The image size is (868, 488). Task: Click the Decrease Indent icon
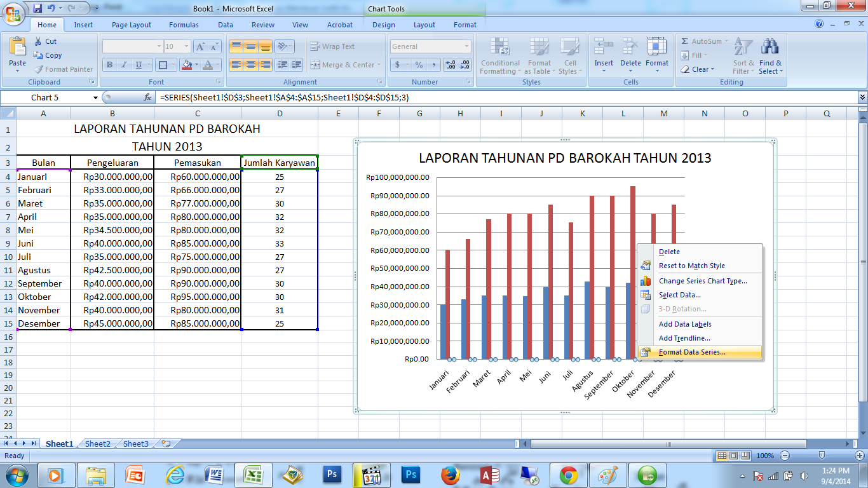tap(282, 65)
